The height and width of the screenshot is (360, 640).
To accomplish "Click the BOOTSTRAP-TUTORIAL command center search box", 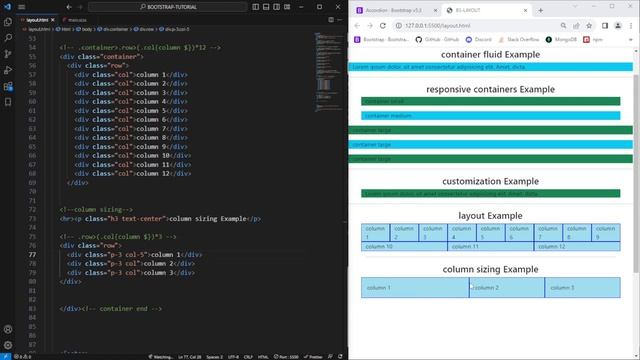I will 168,7.
